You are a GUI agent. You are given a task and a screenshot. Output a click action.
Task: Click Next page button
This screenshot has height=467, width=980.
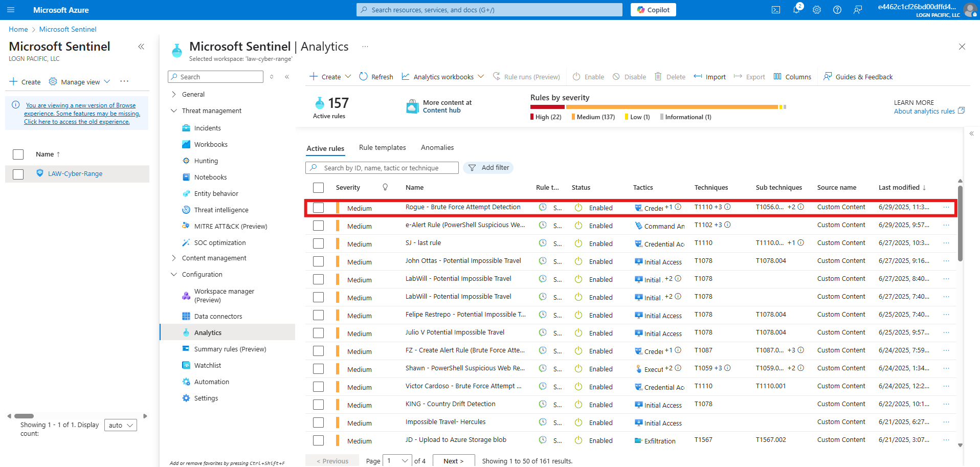(454, 461)
